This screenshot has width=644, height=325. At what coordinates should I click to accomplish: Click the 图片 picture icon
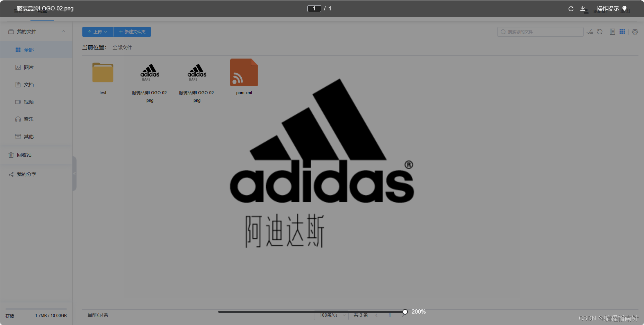point(18,67)
